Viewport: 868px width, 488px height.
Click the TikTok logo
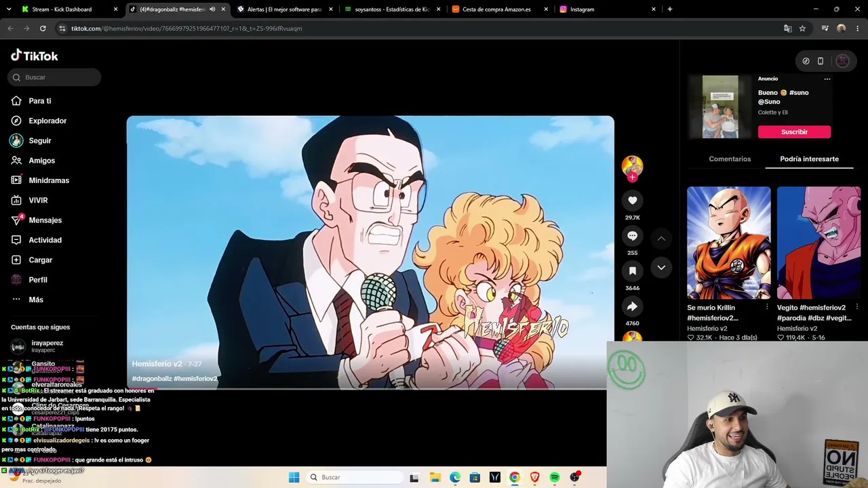coord(35,56)
